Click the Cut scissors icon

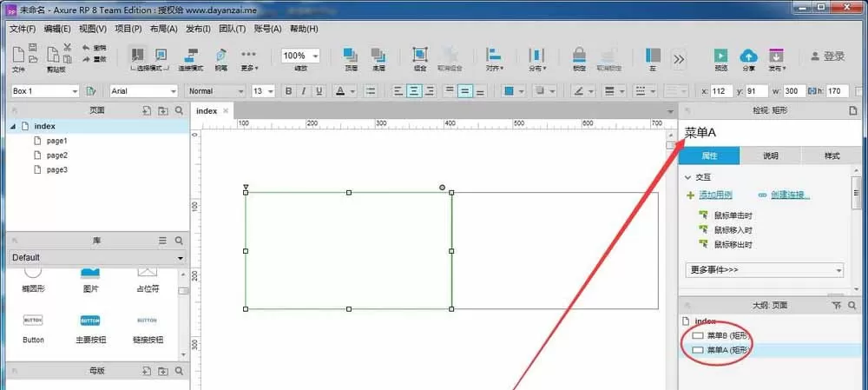click(x=67, y=48)
